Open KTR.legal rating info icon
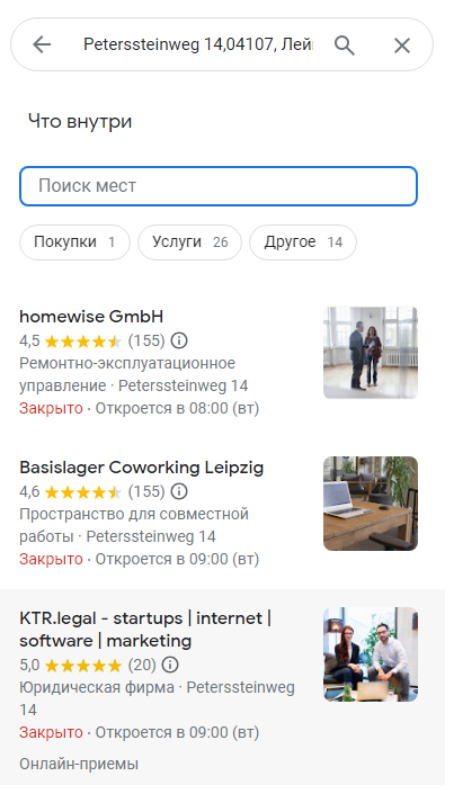 tap(170, 664)
